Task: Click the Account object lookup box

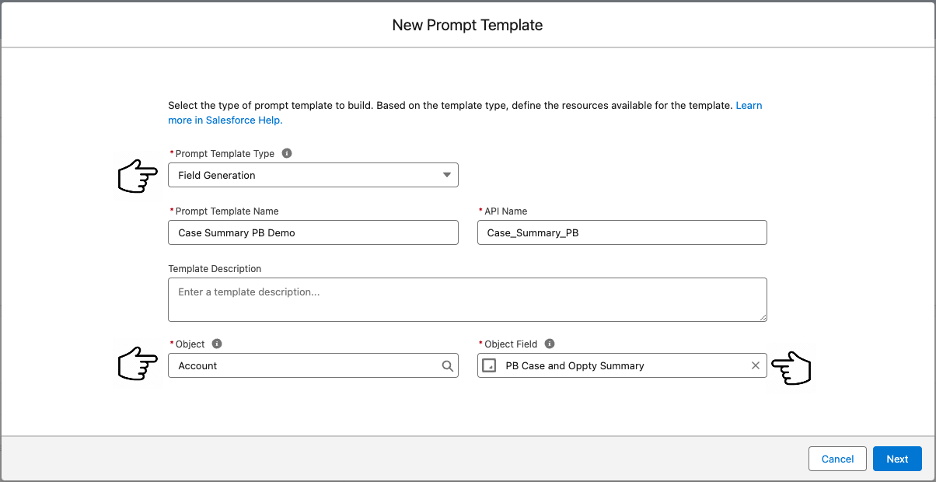Action: coord(305,366)
